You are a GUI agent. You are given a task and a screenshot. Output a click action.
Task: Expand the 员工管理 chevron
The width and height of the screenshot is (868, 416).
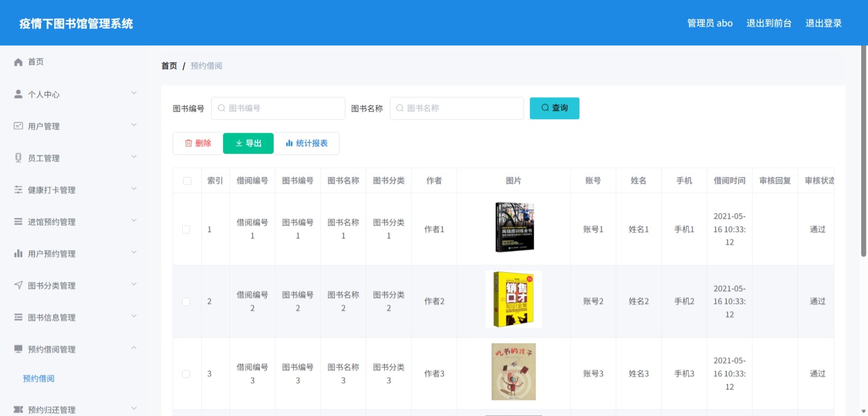[134, 157]
